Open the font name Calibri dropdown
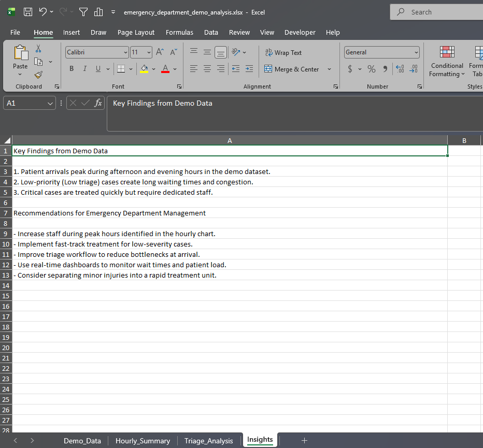The height and width of the screenshot is (448, 483). [x=125, y=52]
